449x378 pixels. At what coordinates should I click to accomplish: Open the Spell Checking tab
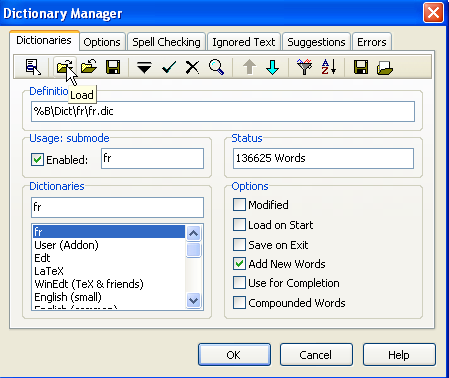pyautogui.click(x=166, y=42)
